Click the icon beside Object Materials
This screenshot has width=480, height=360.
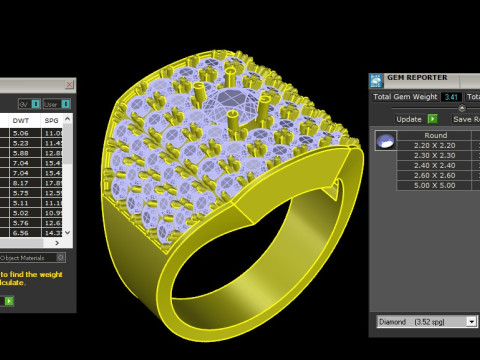(60, 257)
